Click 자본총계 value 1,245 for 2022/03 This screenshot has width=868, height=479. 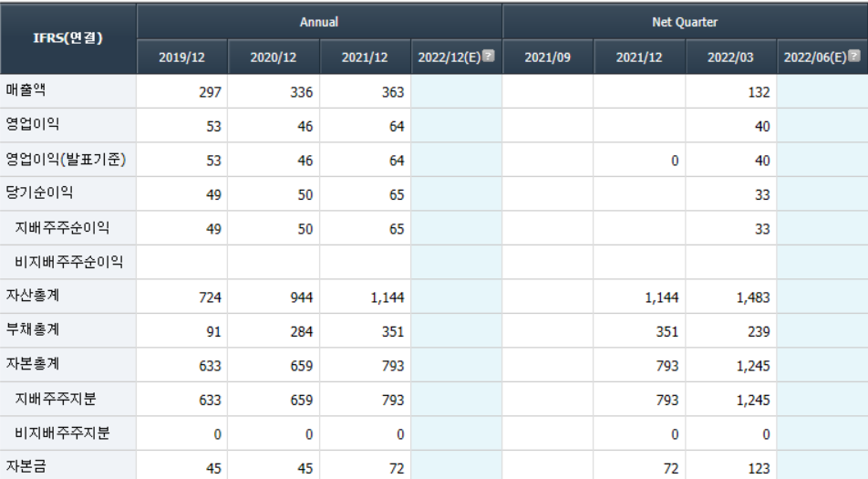click(x=753, y=366)
